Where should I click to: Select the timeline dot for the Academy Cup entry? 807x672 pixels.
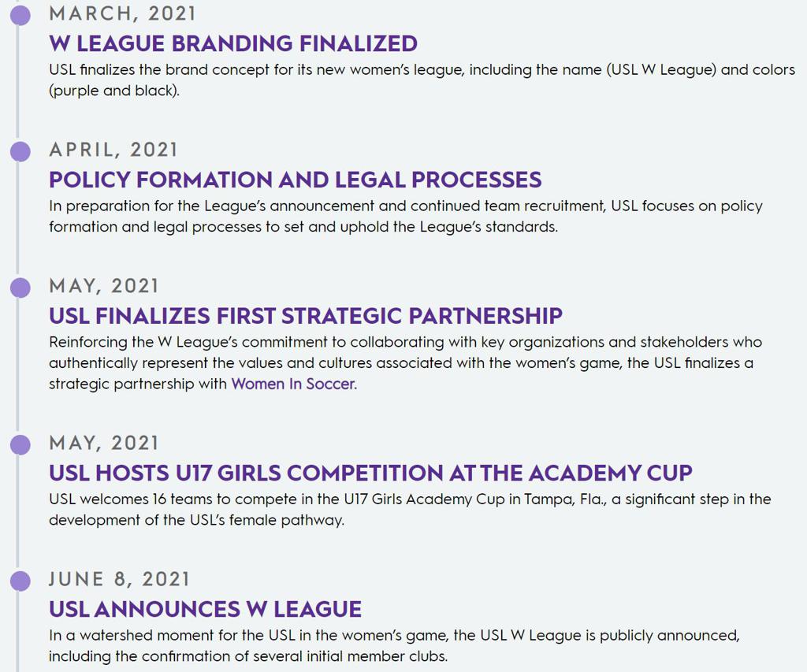click(20, 445)
